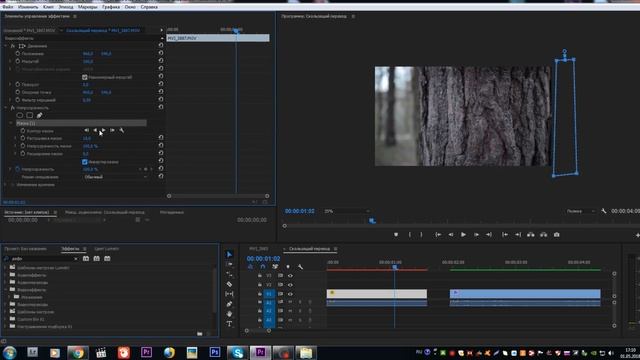
Task: Click the Extract button in Program monitor
Action: pyautogui.click(x=544, y=235)
